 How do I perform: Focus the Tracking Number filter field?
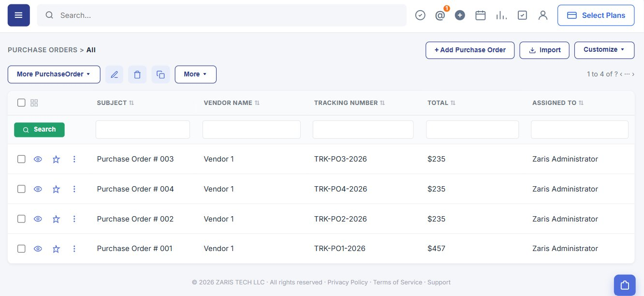click(363, 130)
